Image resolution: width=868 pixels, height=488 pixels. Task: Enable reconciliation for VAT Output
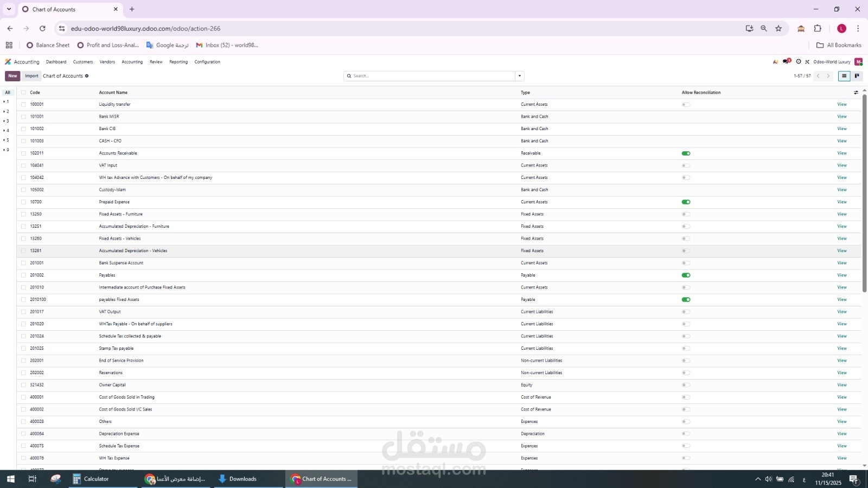(686, 312)
